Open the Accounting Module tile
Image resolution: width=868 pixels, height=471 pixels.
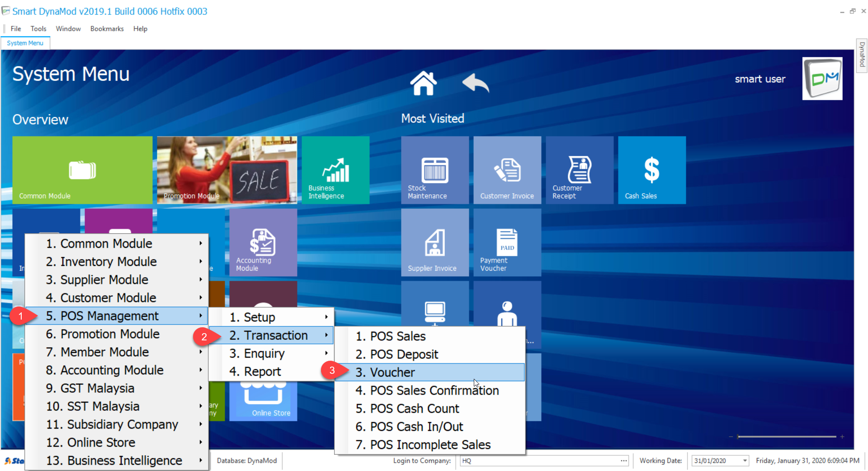point(263,242)
